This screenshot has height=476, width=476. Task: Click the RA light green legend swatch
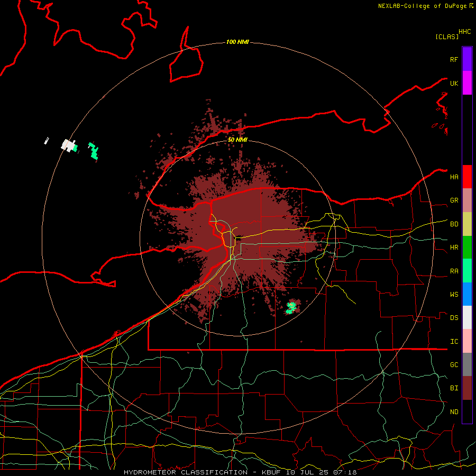(467, 271)
